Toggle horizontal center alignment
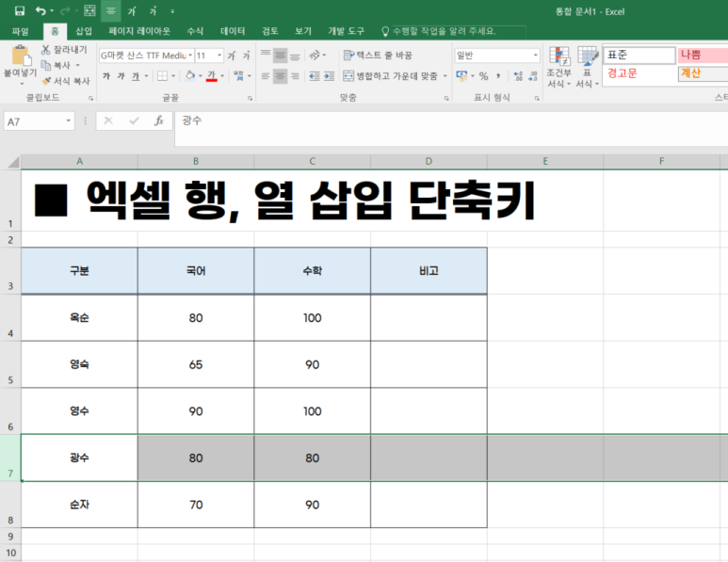 coord(280,75)
